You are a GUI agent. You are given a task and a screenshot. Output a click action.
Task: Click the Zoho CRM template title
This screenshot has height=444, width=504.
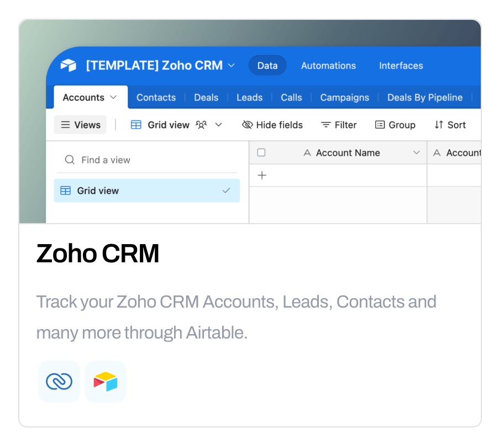tap(98, 253)
